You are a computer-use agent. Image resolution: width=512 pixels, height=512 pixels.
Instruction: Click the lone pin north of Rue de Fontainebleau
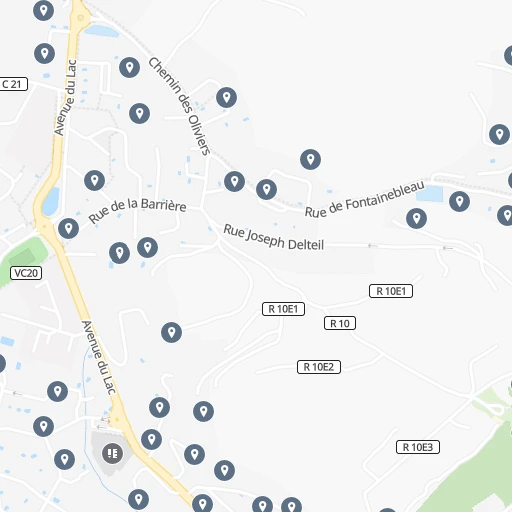click(x=310, y=159)
